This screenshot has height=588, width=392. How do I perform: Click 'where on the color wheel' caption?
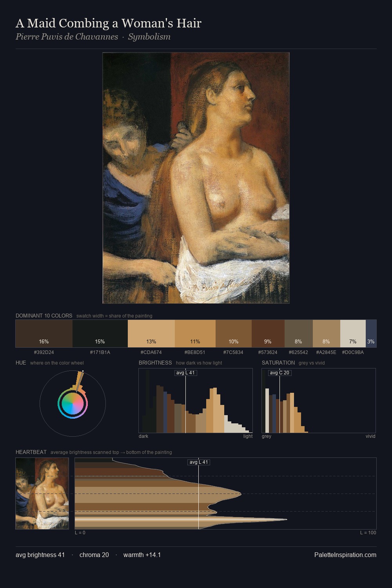(x=57, y=363)
